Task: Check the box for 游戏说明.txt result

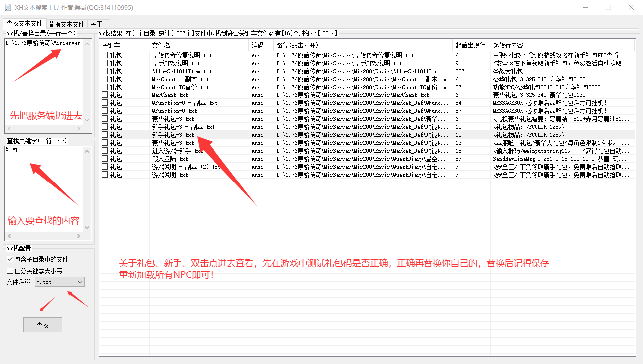Action: (104, 174)
